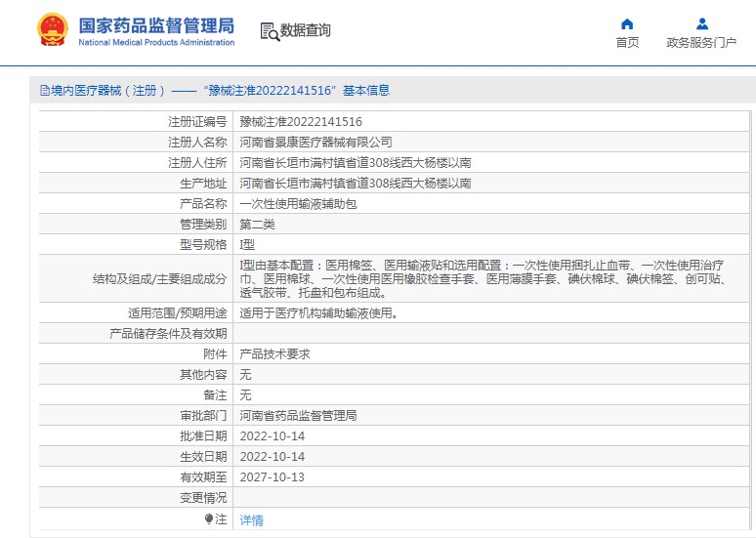
Task: Click 适用于医疗机构辅助输液使用 text
Action: tap(318, 313)
